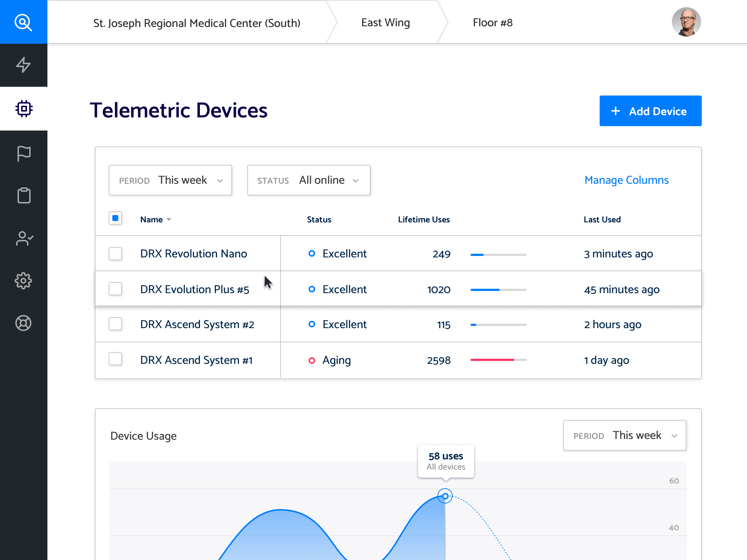This screenshot has width=747, height=560.
Task: Select checkbox for DRX Ascend System #1
Action: [x=115, y=359]
